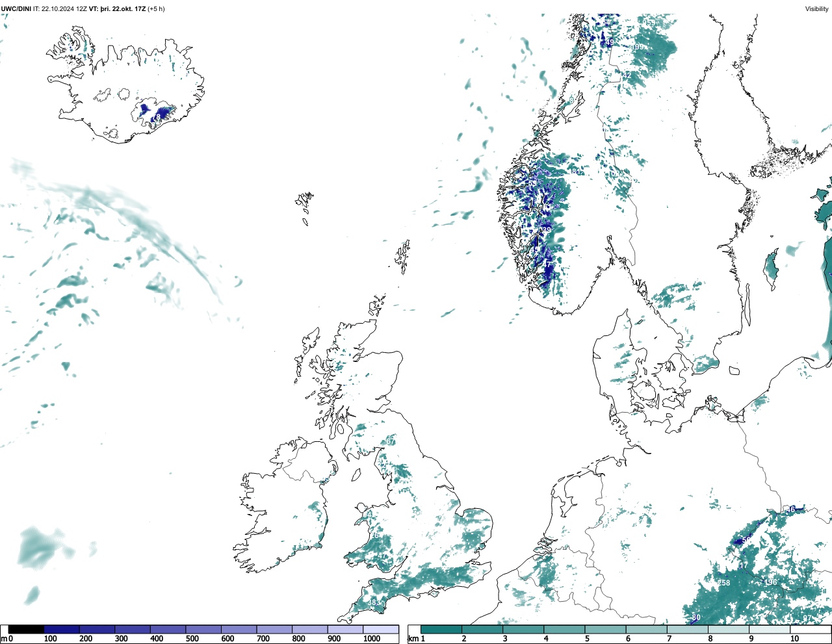Click the 'UWC/DINI' title text
This screenshot has width=832, height=644.
click(x=16, y=9)
